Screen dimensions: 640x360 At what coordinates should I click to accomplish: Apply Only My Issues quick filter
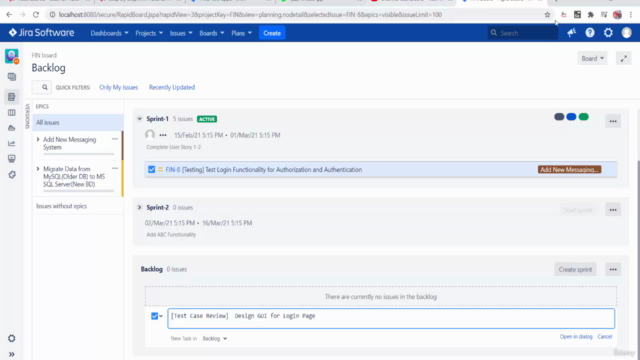[x=118, y=87]
